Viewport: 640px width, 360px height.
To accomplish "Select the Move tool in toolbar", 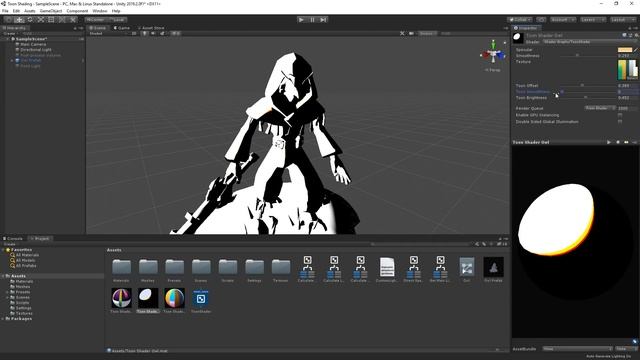I will click(19, 20).
